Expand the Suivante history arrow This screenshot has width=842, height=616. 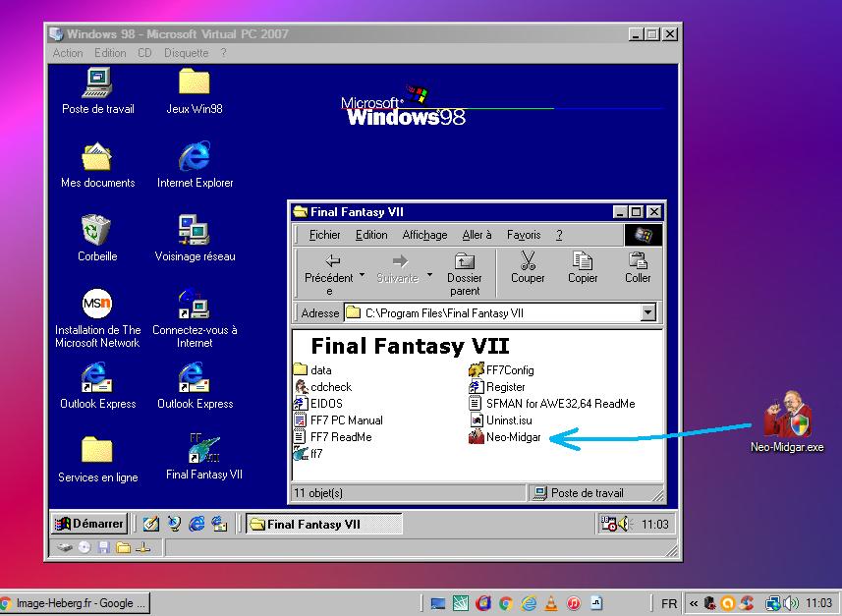point(429,274)
